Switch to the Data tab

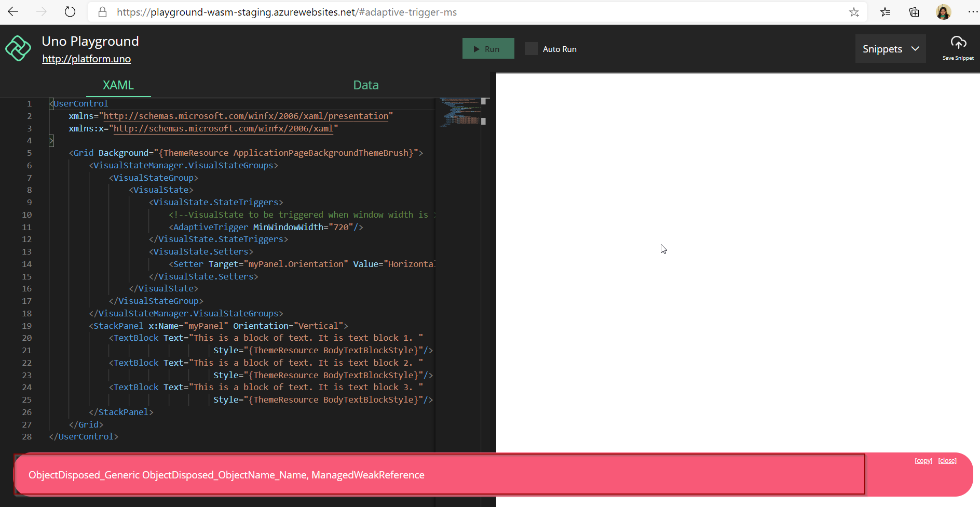tap(365, 85)
